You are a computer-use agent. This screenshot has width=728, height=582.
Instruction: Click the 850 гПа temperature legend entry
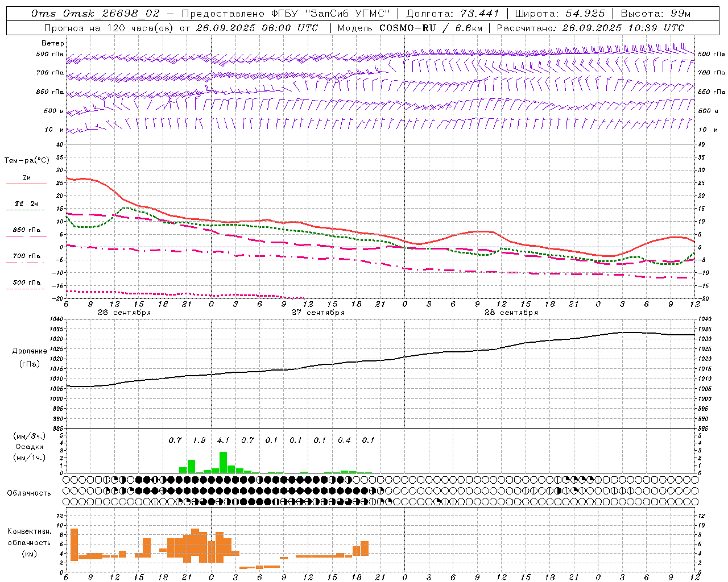[x=26, y=230]
